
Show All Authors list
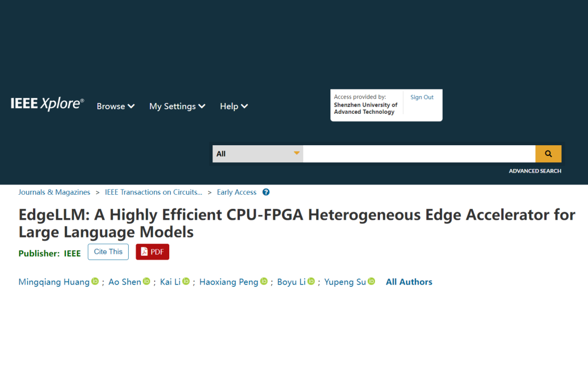click(x=409, y=282)
